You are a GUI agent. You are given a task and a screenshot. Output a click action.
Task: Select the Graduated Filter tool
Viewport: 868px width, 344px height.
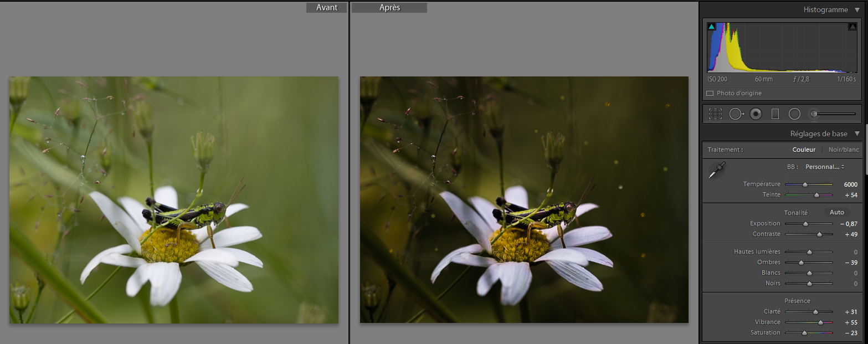click(x=775, y=114)
